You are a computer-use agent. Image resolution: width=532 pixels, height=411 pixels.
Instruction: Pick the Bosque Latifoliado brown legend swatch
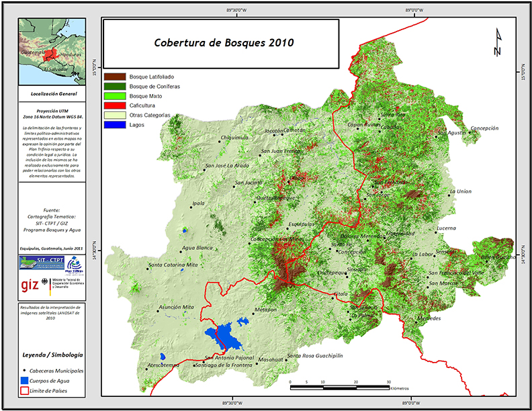(115, 77)
